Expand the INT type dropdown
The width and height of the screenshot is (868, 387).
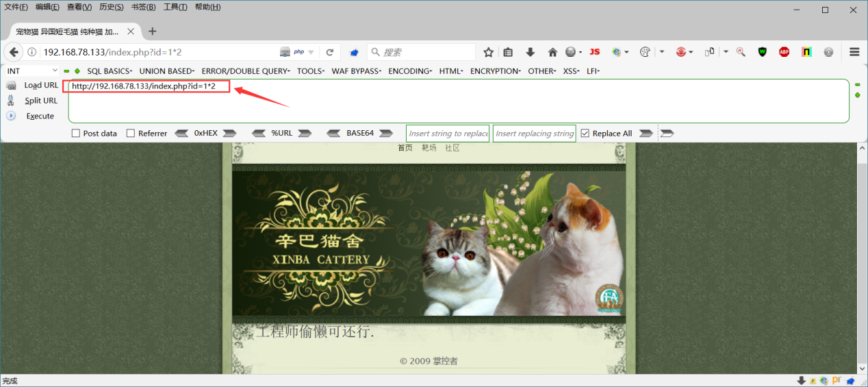click(x=33, y=71)
